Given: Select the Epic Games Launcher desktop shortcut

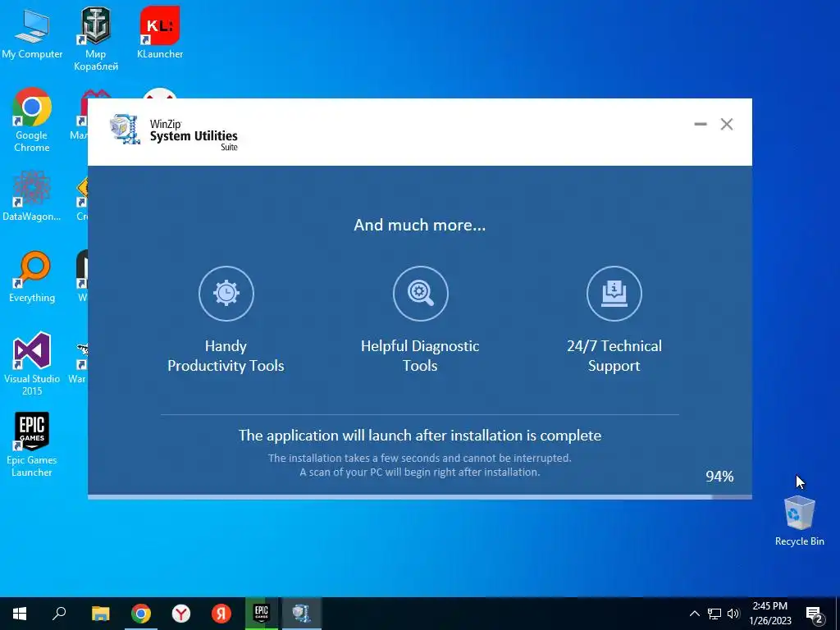Looking at the screenshot, I should click(x=32, y=445).
